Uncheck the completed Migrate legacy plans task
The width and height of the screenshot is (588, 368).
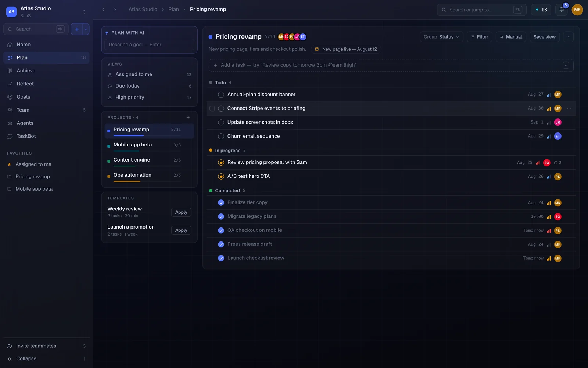click(x=221, y=217)
